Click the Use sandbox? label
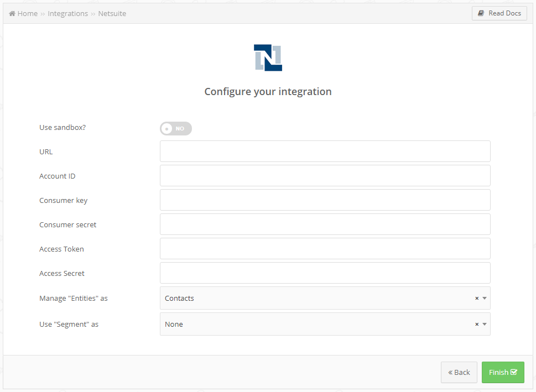The height and width of the screenshot is (392, 536). pyautogui.click(x=63, y=128)
